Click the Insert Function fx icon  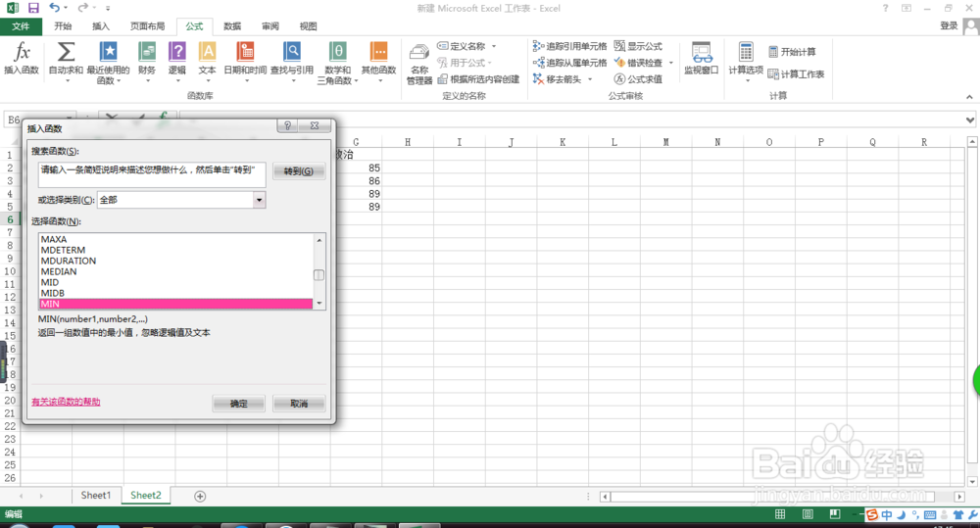[22, 58]
